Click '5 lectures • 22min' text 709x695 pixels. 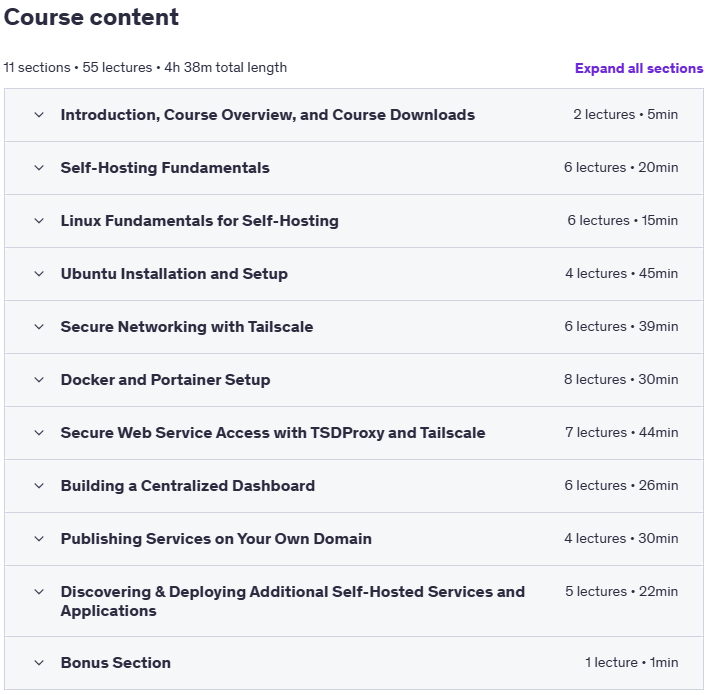pyautogui.click(x=621, y=591)
